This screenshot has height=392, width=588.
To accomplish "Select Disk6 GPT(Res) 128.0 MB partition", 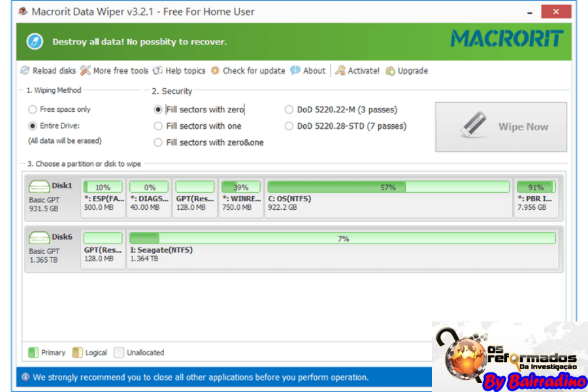I will (103, 250).
